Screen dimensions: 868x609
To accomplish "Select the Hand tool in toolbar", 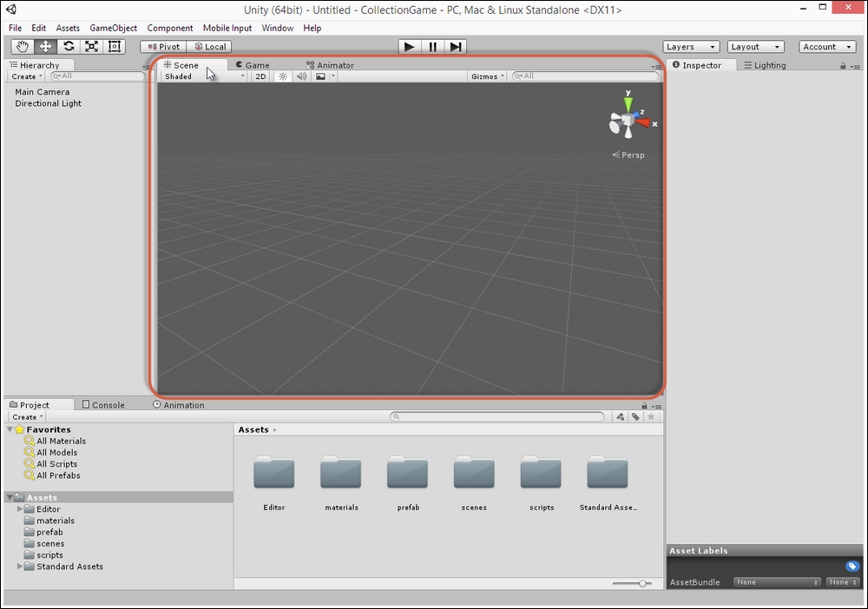I will coord(23,47).
